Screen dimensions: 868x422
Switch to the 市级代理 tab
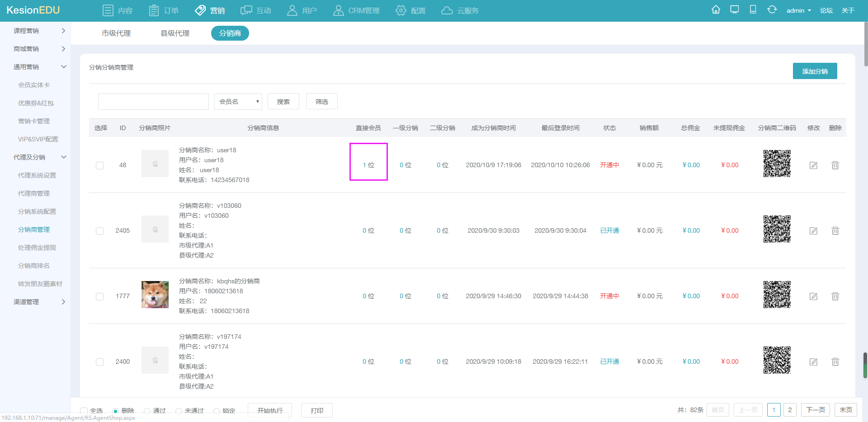116,33
